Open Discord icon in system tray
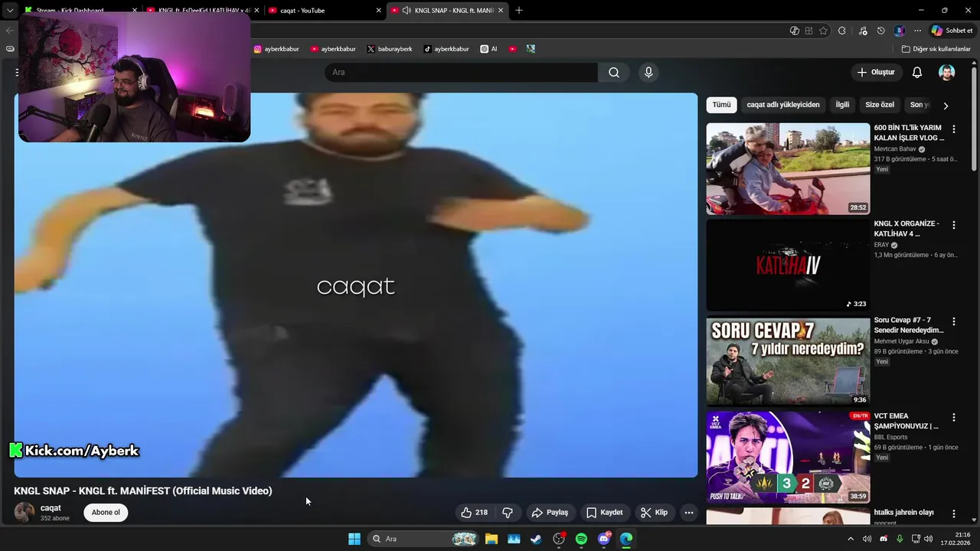The height and width of the screenshot is (551, 980). click(884, 539)
